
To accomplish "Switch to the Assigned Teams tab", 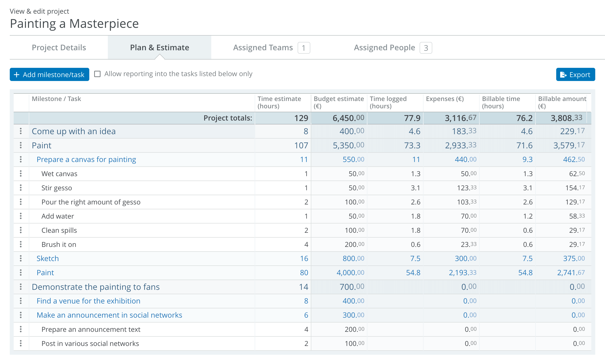I will pos(263,47).
